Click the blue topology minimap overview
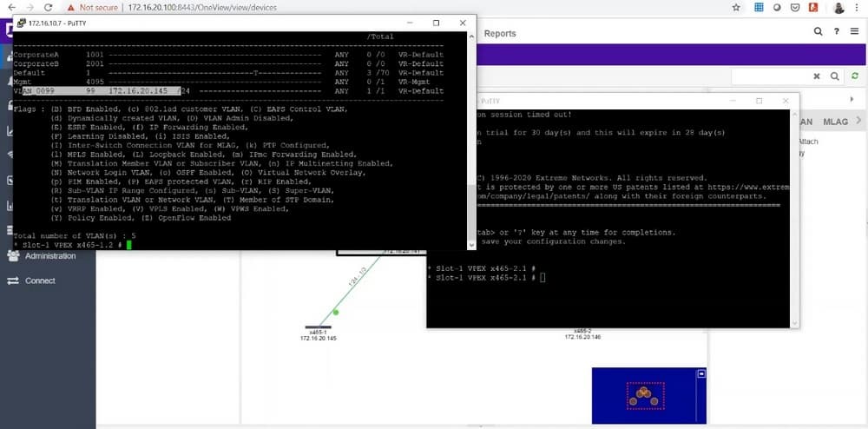 point(648,396)
